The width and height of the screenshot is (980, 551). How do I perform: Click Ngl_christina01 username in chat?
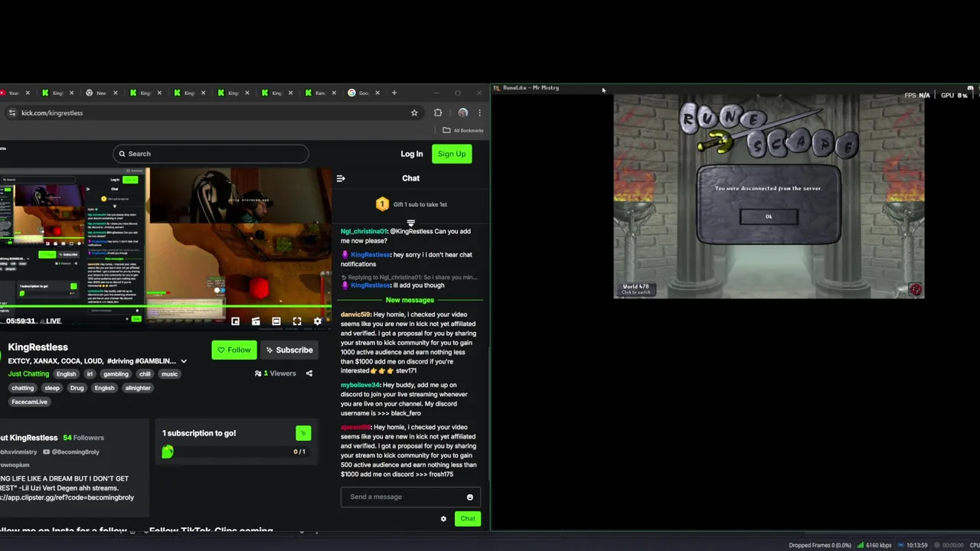pos(364,231)
